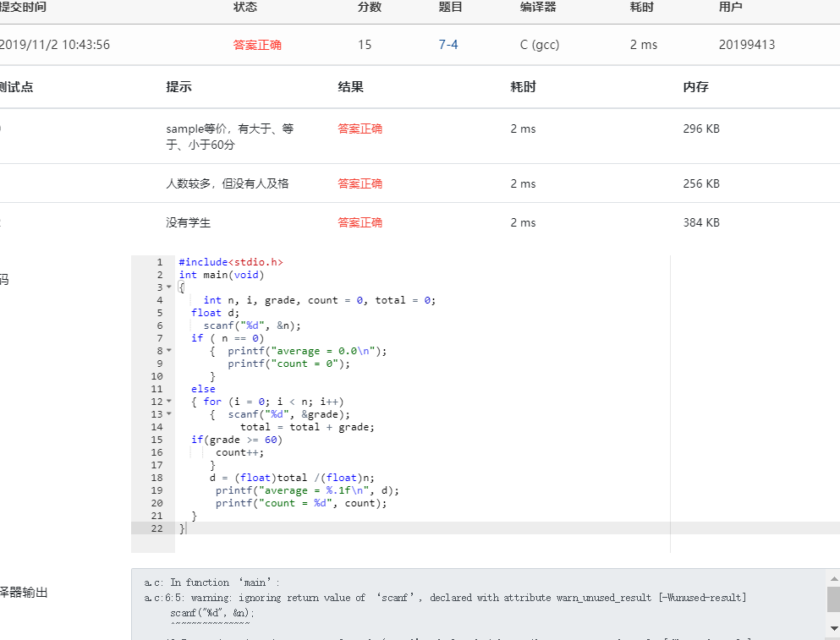This screenshot has width=840, height=640.
Task: Click score value 15
Action: click(365, 45)
